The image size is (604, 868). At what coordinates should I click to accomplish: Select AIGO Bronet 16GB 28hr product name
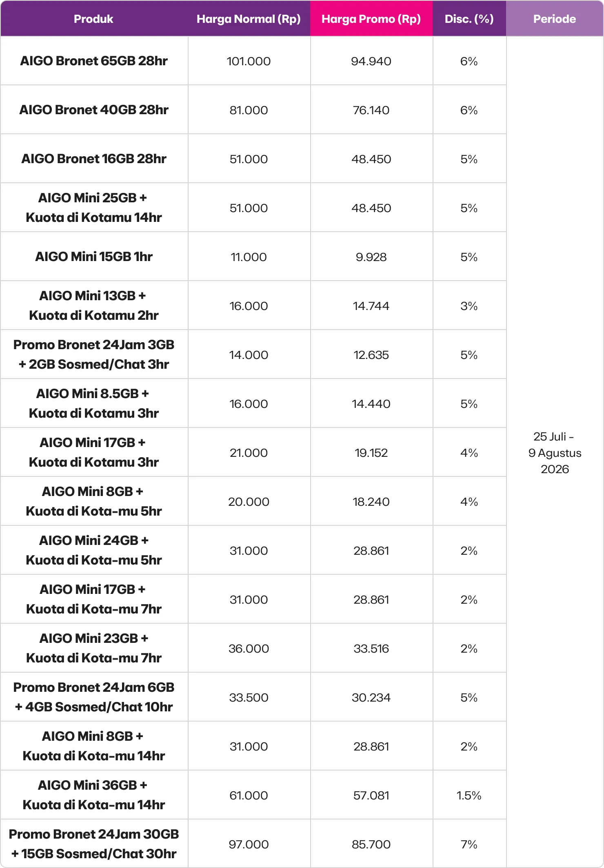point(94,159)
